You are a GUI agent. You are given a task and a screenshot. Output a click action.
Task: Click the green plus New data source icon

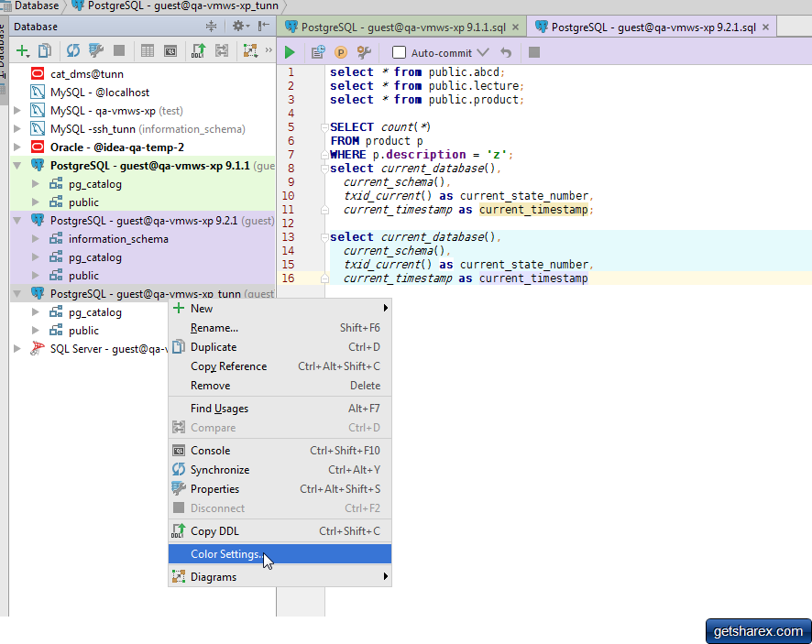click(x=22, y=50)
